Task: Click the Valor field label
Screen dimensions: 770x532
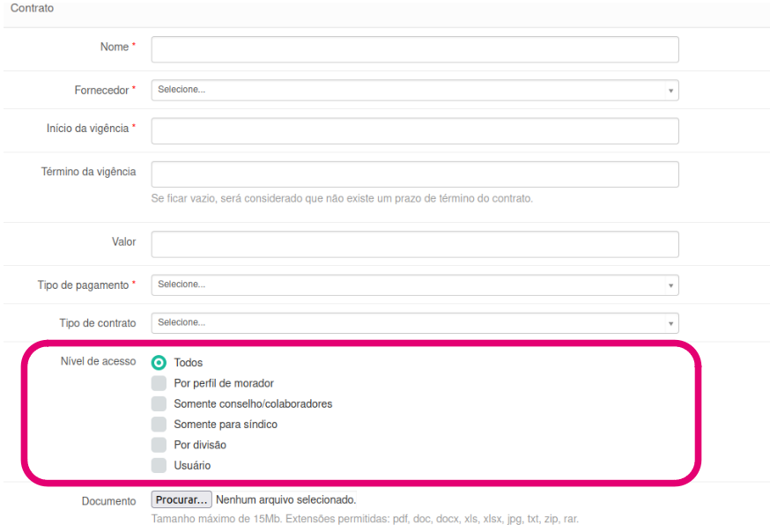Action: click(x=123, y=242)
